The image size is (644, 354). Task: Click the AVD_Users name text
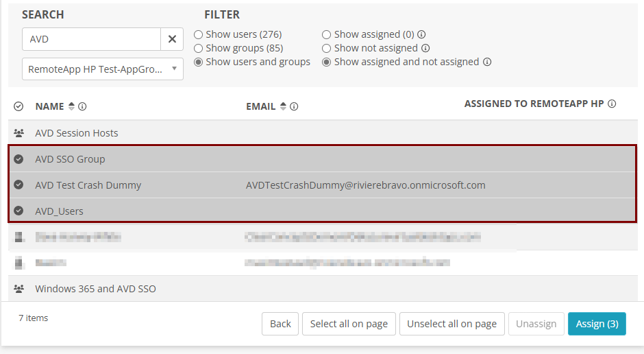click(x=59, y=211)
